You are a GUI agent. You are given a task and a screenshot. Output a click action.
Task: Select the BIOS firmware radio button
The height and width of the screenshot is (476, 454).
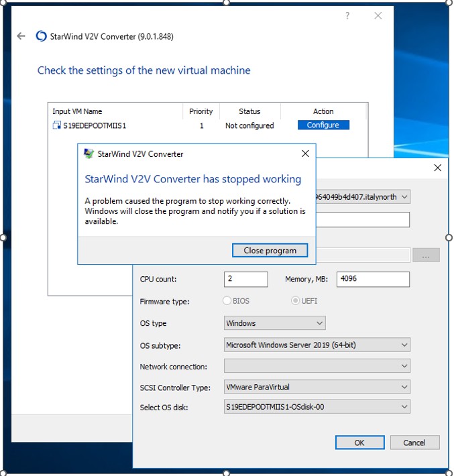pos(227,301)
